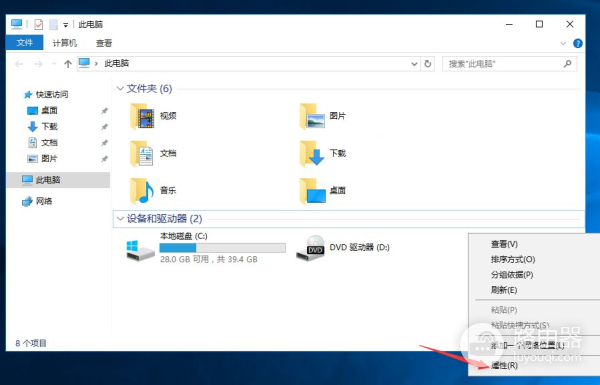Screen dimensions: 600x385
Task: Select the 视频 folder icon
Action: pos(142,116)
